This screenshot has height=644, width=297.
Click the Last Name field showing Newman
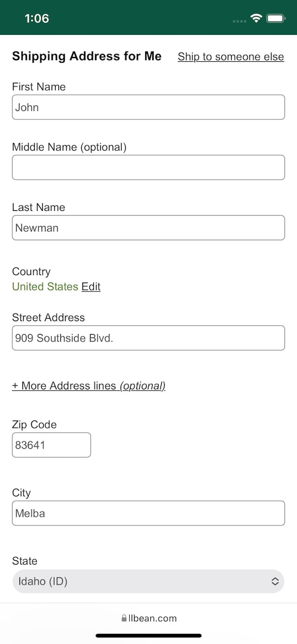pos(148,228)
